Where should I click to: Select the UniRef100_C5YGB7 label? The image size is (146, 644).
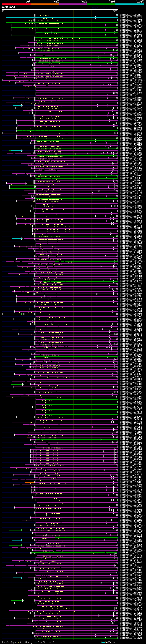[x=131, y=72]
